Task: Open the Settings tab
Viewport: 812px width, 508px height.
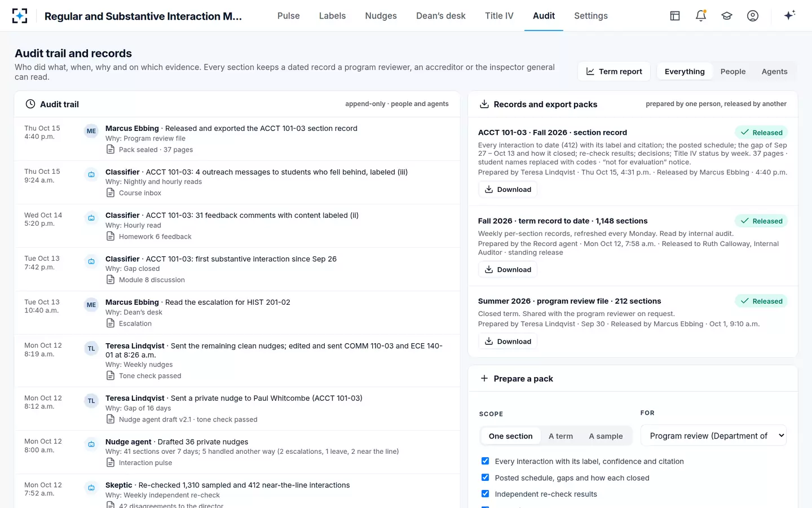Action: coord(591,16)
